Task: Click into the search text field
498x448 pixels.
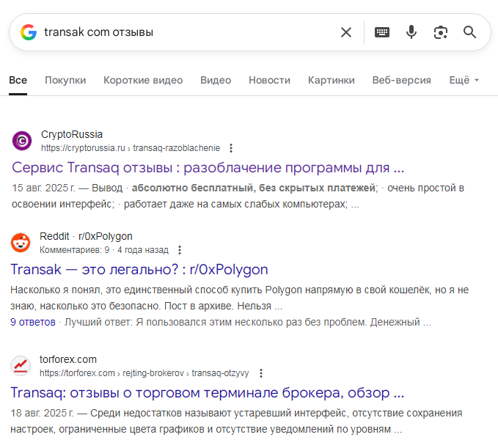Action: (x=183, y=32)
